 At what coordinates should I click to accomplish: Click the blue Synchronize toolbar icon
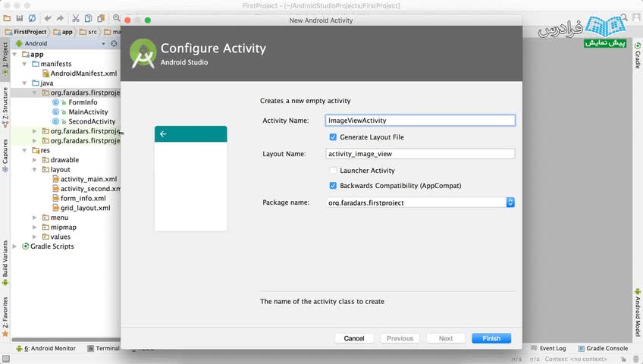pyautogui.click(x=32, y=18)
